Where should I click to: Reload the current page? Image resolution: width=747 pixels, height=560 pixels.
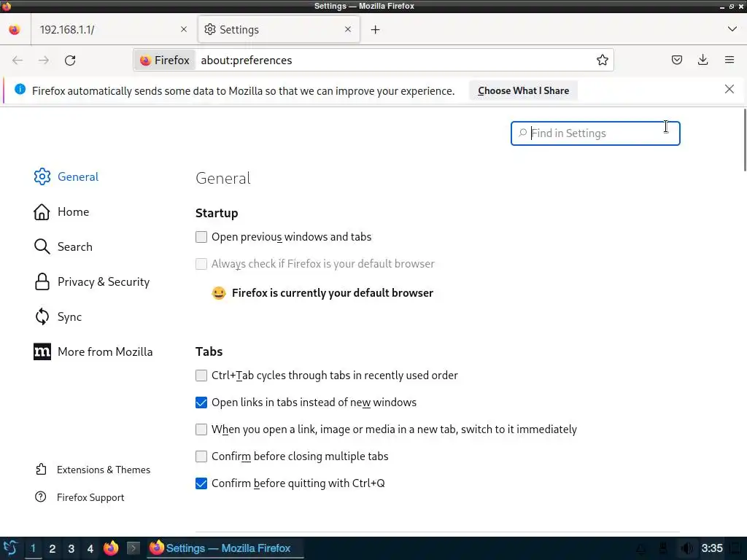(70, 60)
